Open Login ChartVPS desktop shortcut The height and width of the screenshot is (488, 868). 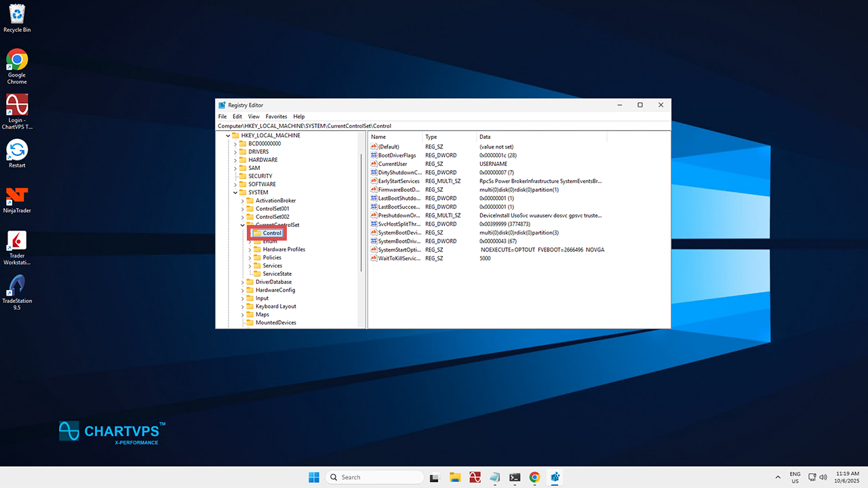[17, 106]
